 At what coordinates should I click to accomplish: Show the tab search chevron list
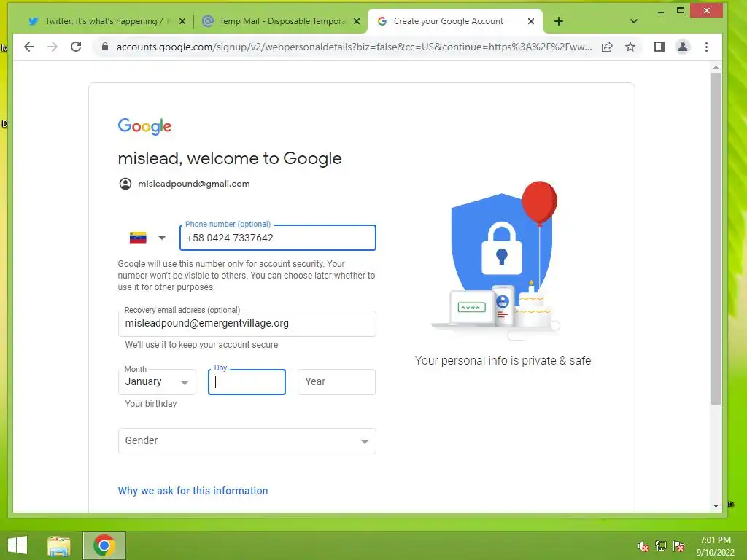coord(634,21)
